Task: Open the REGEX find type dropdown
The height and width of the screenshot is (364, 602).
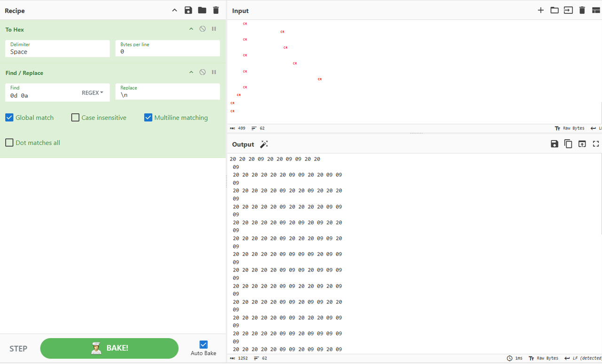Action: click(92, 93)
